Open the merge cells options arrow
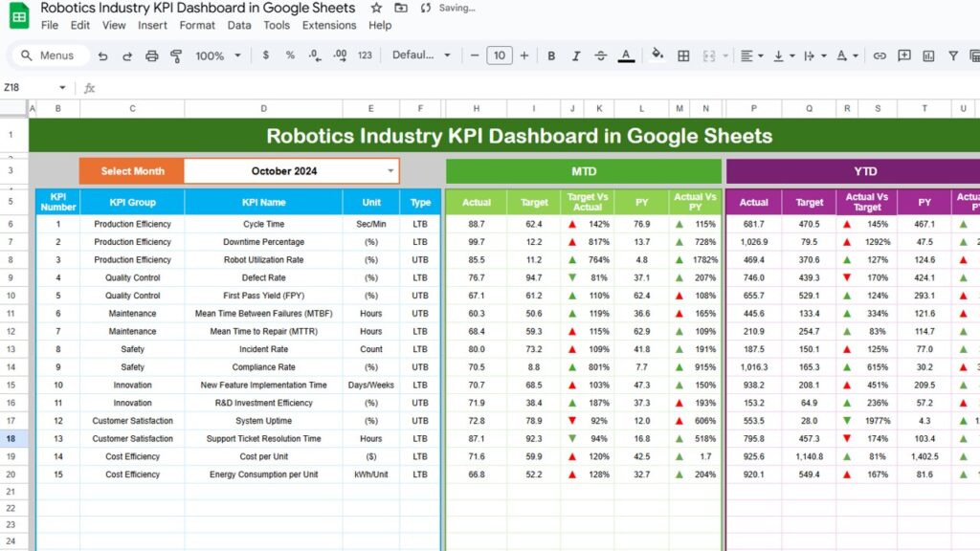The image size is (980, 551). point(725,55)
